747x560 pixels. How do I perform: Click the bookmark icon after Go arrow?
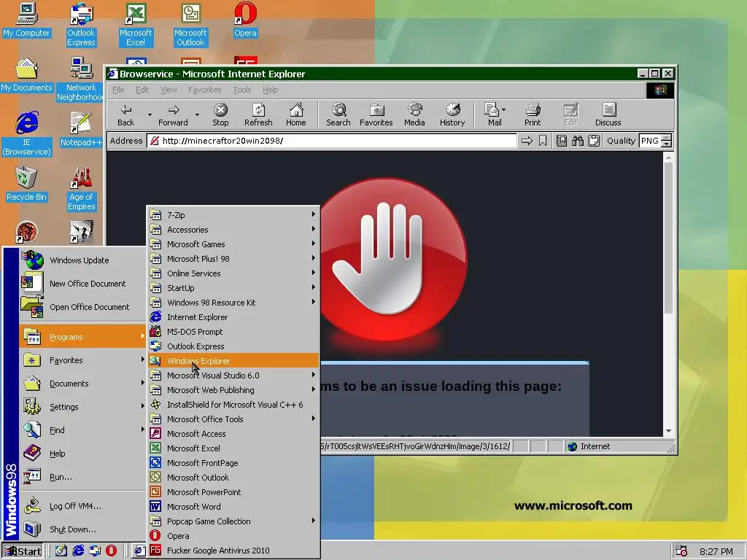coord(543,141)
